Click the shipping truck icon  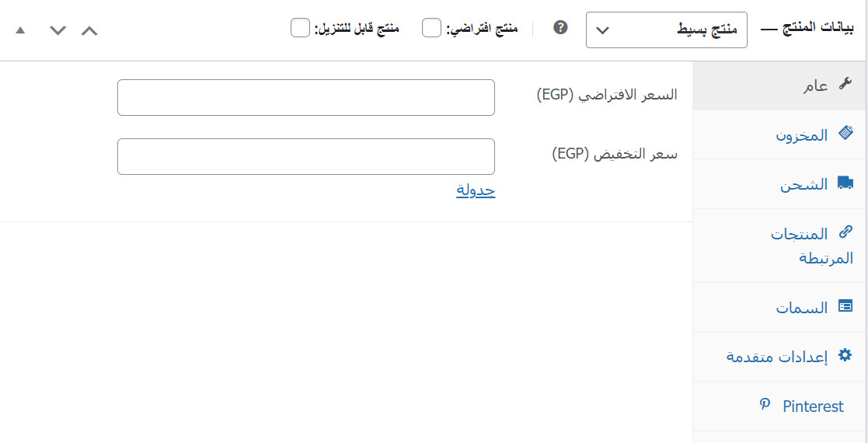pyautogui.click(x=845, y=183)
